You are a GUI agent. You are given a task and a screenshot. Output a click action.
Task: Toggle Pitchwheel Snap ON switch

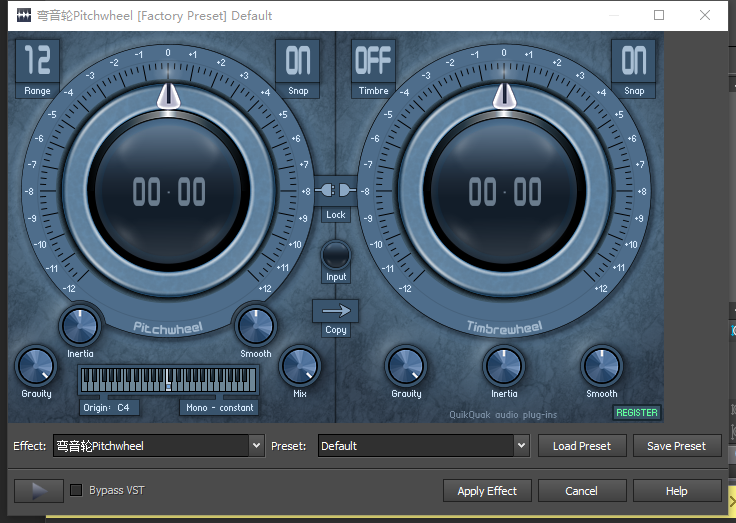[x=298, y=61]
